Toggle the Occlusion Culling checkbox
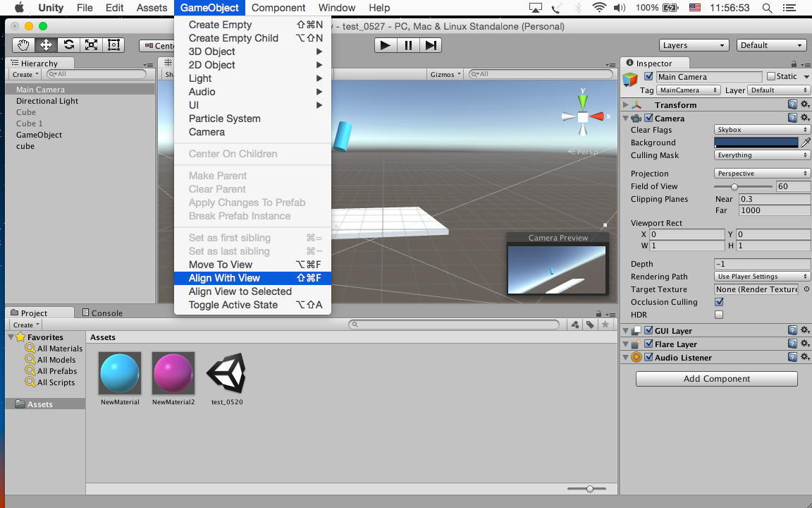812x508 pixels. (719, 302)
